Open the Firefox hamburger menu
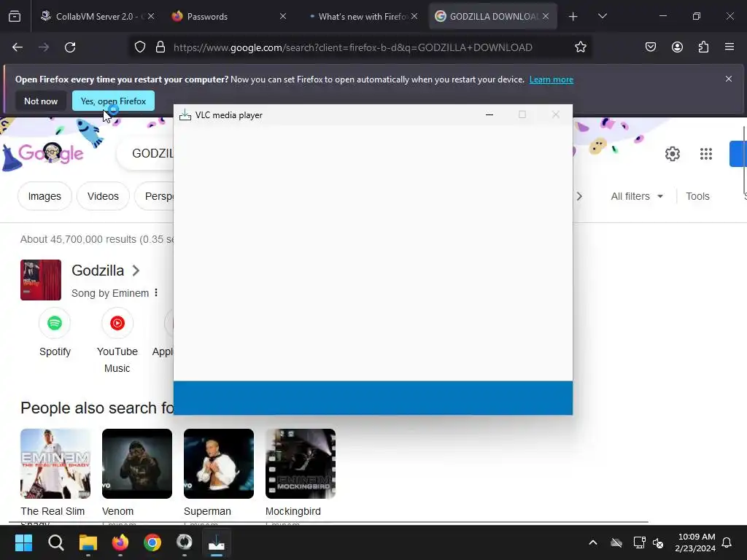The height and width of the screenshot is (560, 747). tap(729, 47)
